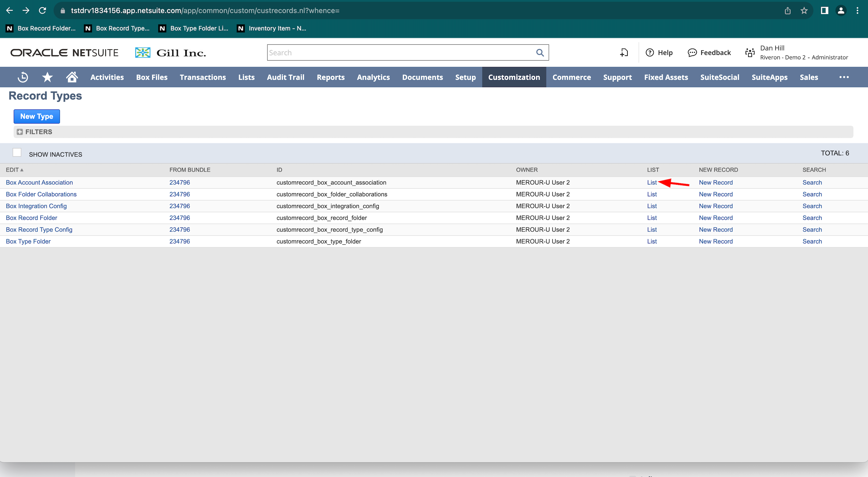Open Shortcuts star icon in navigation bar
The height and width of the screenshot is (477, 868).
coord(47,77)
